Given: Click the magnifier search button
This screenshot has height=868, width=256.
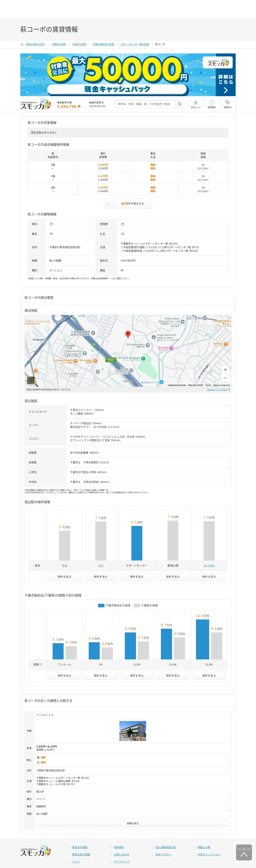Looking at the screenshot, I should [180, 104].
